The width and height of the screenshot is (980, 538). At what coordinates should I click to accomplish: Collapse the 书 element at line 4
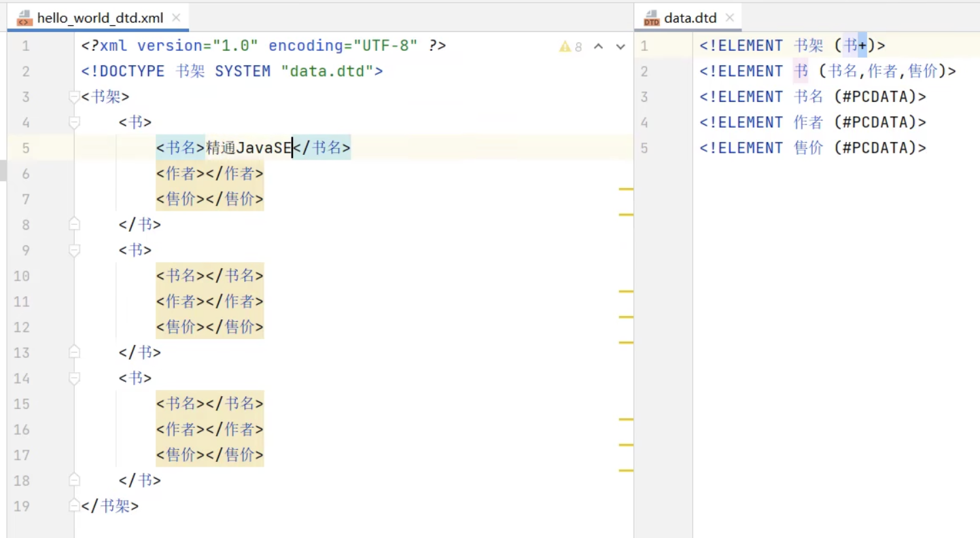click(75, 123)
